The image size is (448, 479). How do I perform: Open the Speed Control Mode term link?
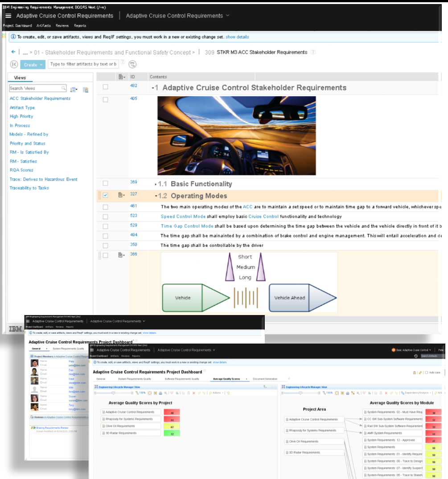183,216
